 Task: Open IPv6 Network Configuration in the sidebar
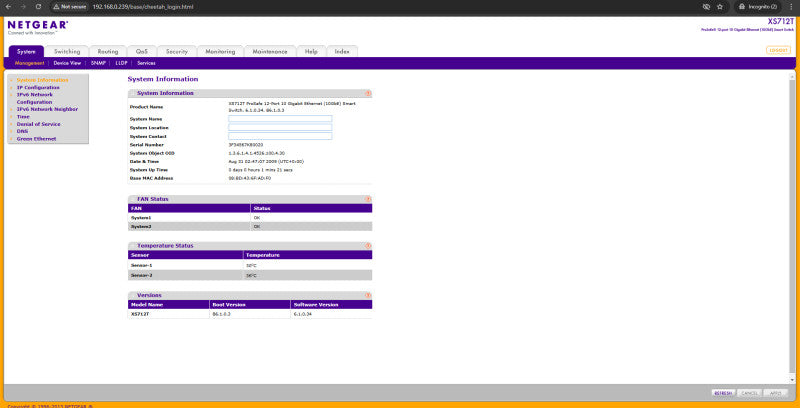pyautogui.click(x=35, y=98)
